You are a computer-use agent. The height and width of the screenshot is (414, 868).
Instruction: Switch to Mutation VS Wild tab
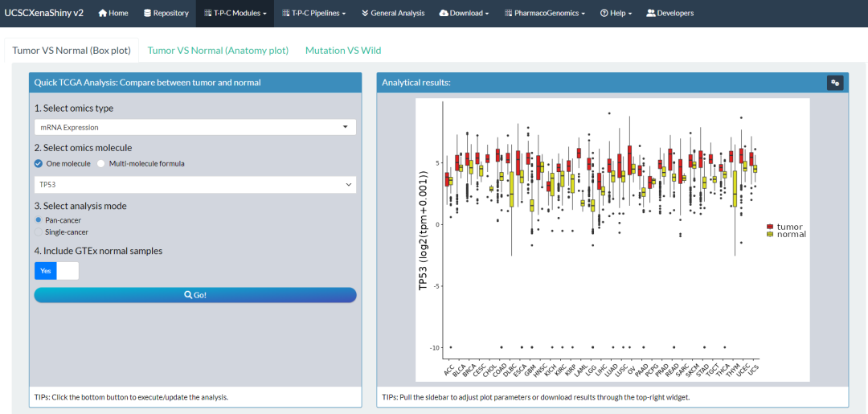[343, 51]
